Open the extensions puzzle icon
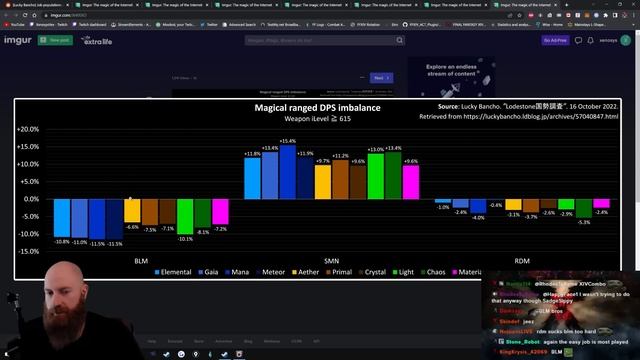The width and height of the screenshot is (640, 360). 606,15
